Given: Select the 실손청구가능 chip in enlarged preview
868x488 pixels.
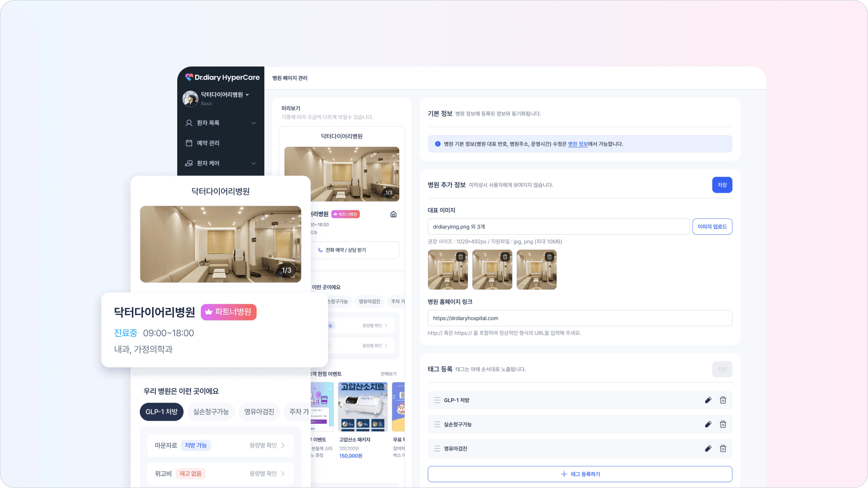Looking at the screenshot, I should pyautogui.click(x=211, y=412).
